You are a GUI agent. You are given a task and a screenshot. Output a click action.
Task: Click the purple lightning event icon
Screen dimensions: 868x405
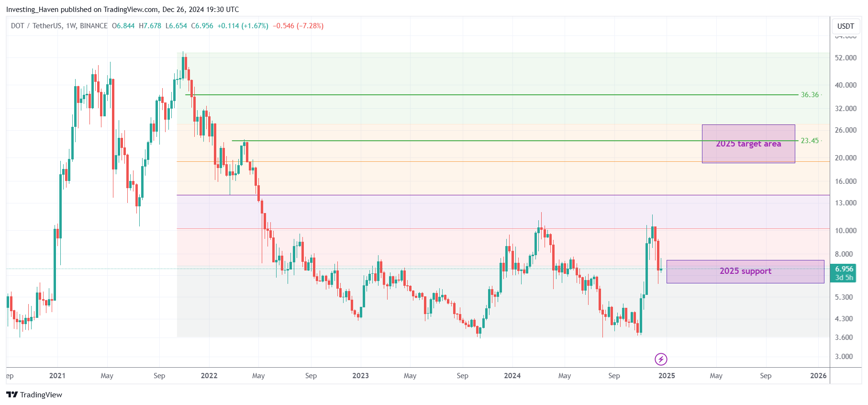coord(661,359)
